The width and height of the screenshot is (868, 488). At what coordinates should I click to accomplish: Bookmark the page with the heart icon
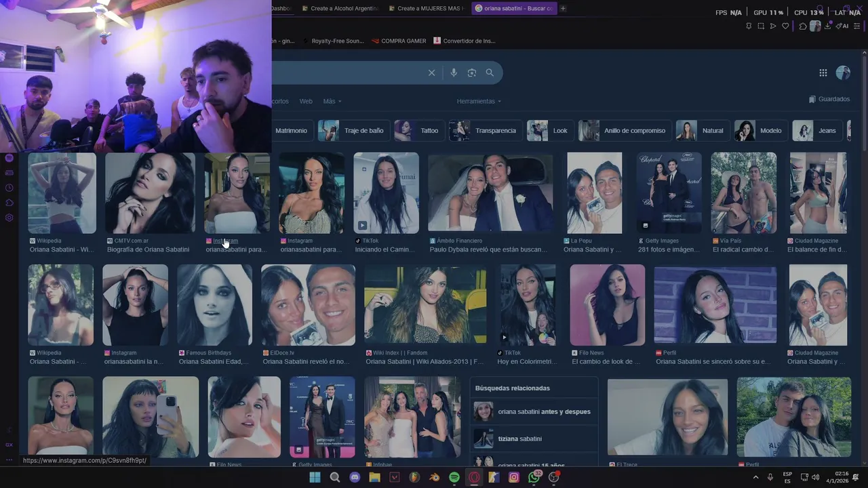click(x=785, y=26)
